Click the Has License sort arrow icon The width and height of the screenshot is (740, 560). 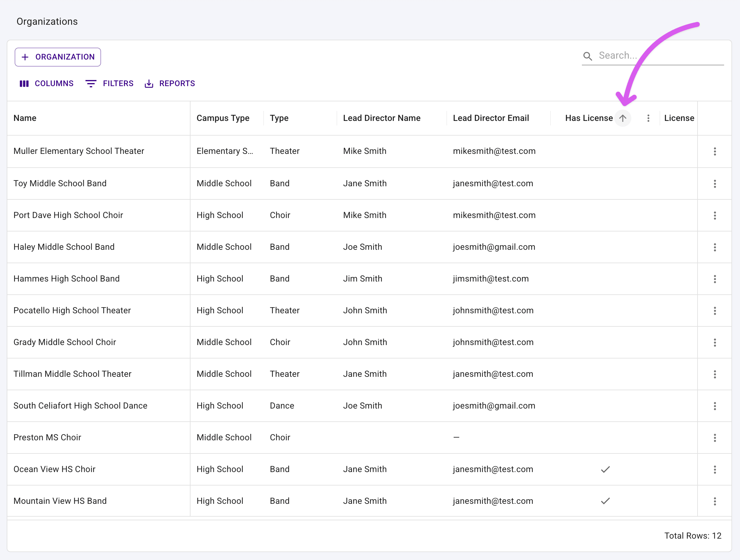pos(622,118)
